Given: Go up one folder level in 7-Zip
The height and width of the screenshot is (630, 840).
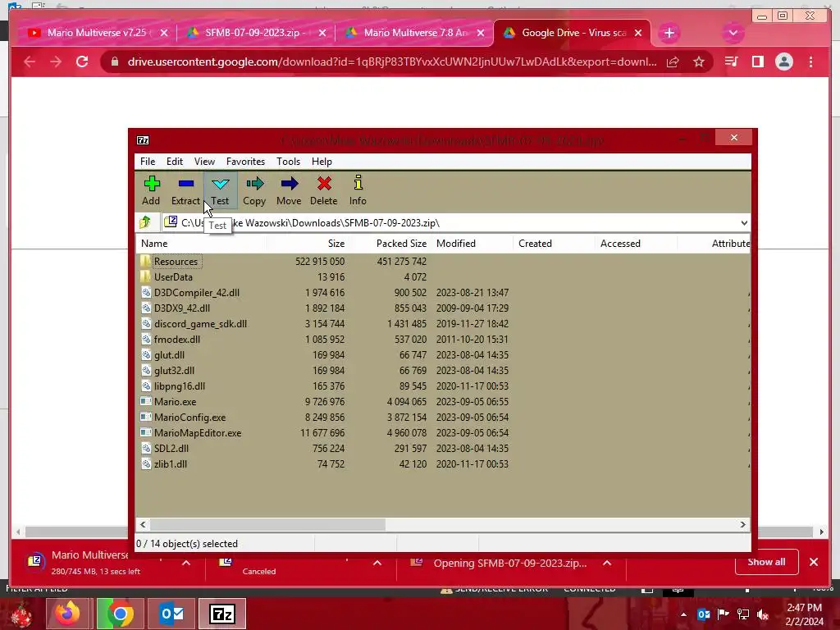Looking at the screenshot, I should pos(145,222).
